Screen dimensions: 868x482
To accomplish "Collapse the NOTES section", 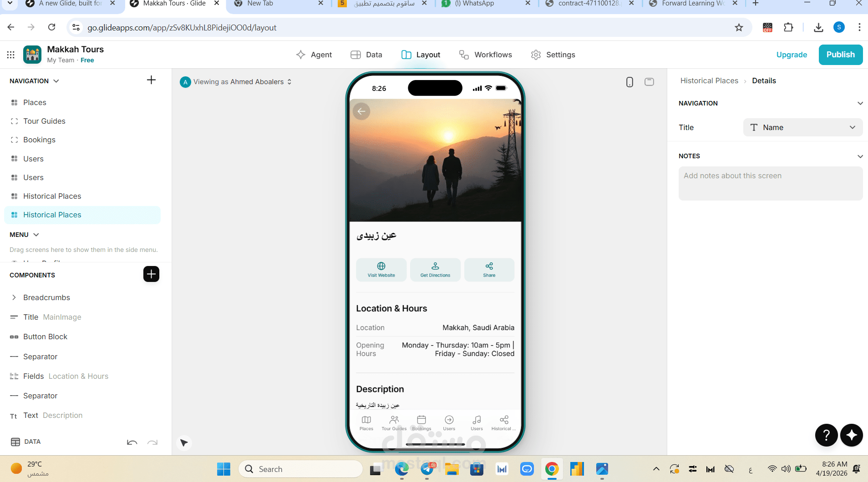I will 860,156.
